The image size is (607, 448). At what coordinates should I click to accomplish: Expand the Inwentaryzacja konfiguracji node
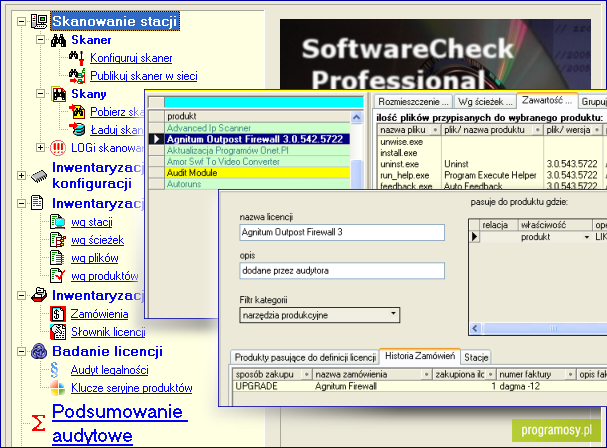pyautogui.click(x=22, y=176)
